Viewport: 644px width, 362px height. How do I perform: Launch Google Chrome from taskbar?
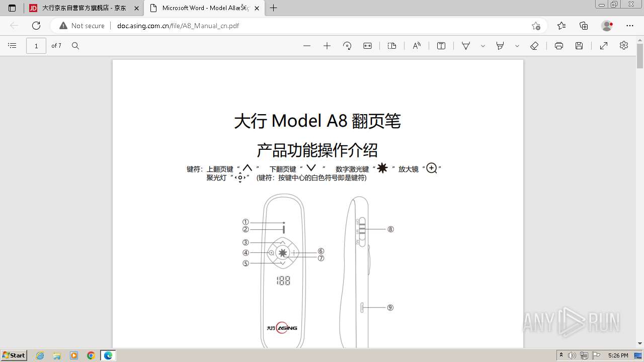pos(91,355)
